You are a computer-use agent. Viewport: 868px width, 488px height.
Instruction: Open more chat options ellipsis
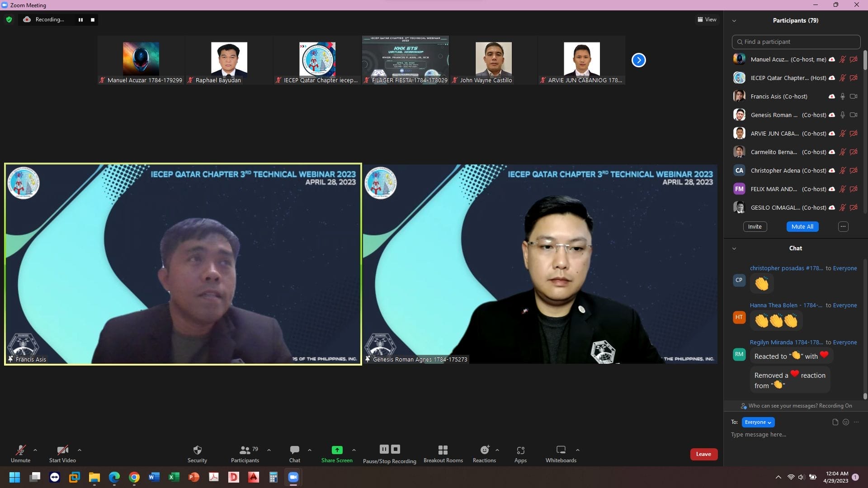click(856, 422)
